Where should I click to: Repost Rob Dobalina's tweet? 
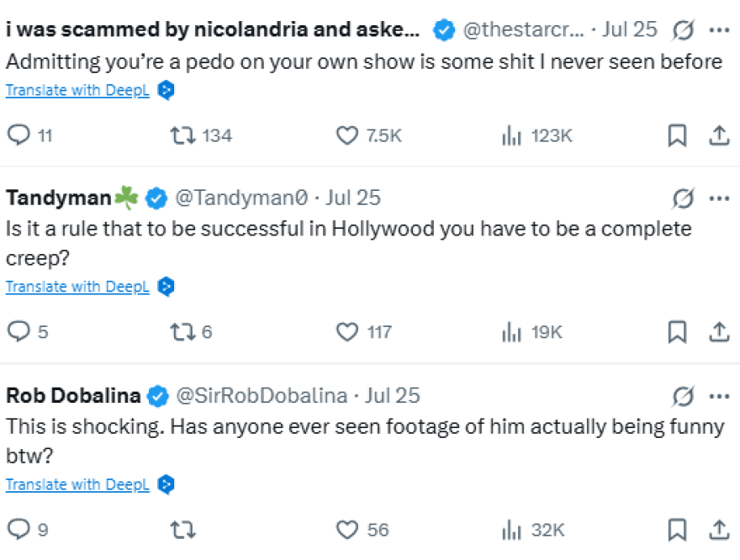[x=182, y=530]
